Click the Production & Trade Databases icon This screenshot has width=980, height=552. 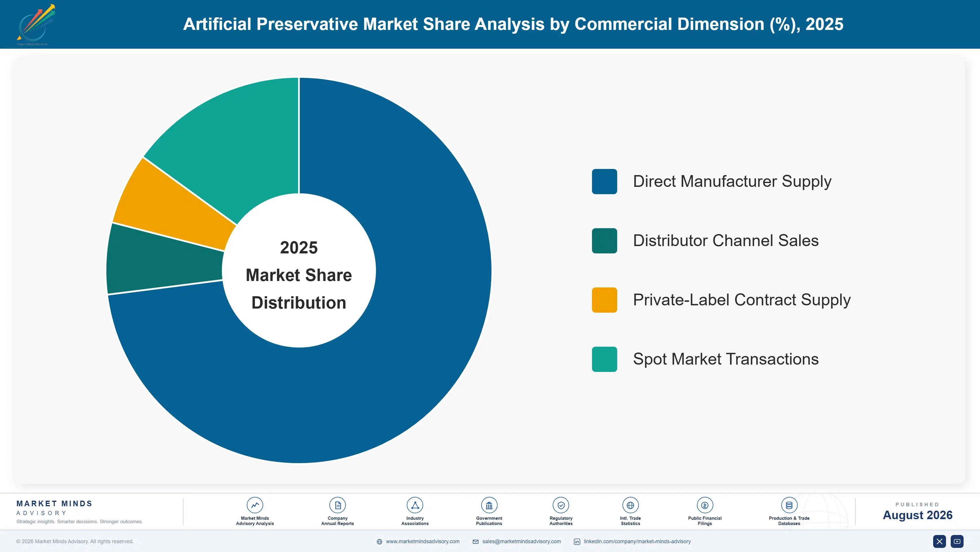pyautogui.click(x=789, y=505)
